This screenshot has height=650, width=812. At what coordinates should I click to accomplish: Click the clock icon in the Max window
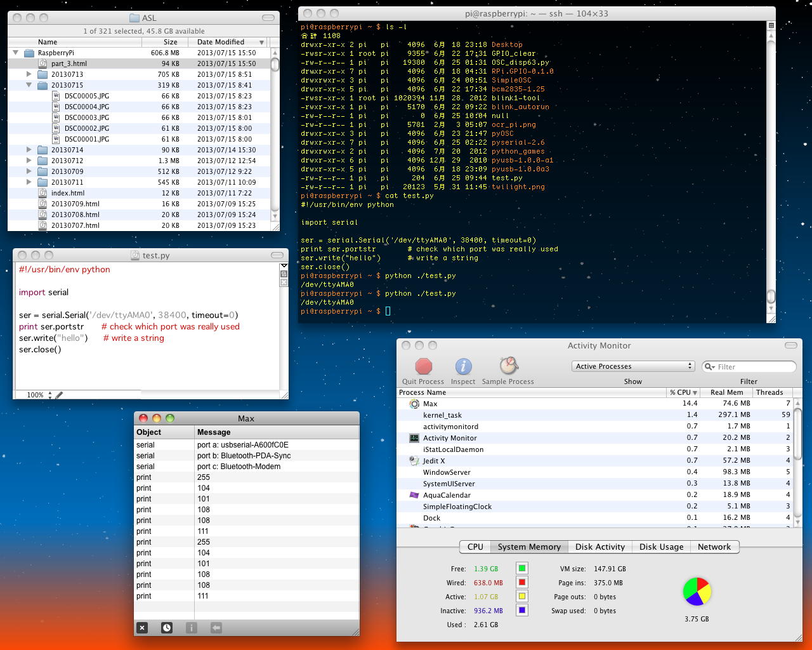[166, 628]
